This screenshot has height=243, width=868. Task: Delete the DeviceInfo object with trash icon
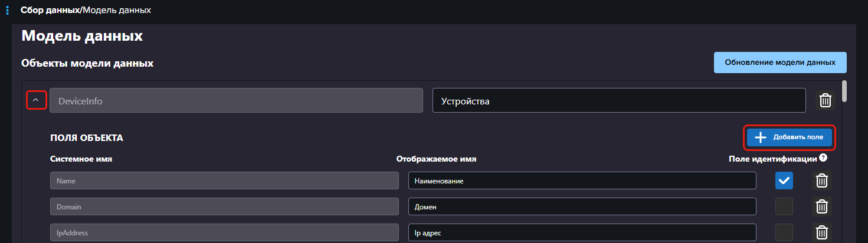click(826, 101)
